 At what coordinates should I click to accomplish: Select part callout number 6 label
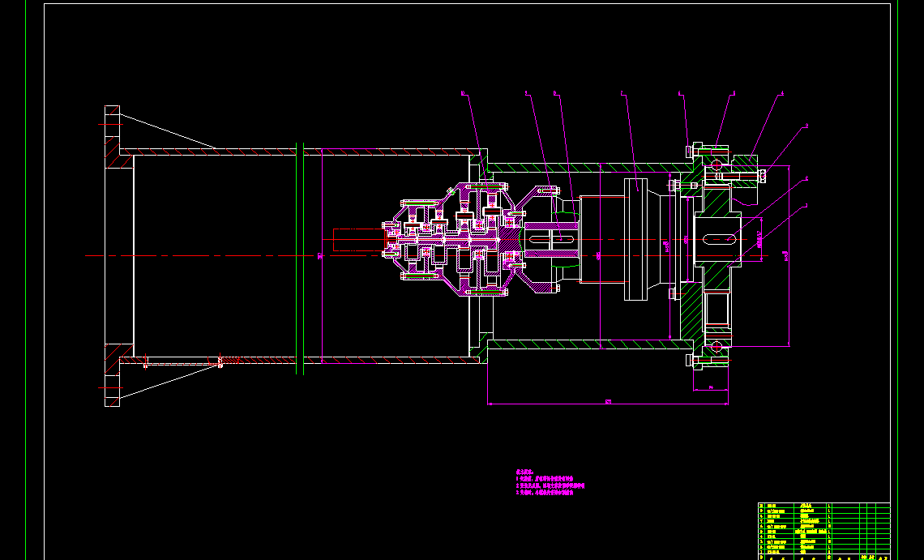pyautogui.click(x=679, y=92)
